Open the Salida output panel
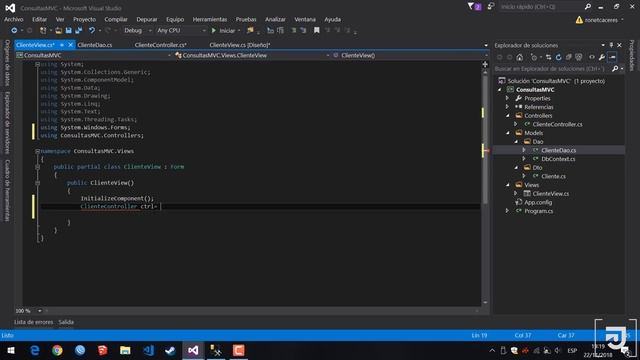The height and width of the screenshot is (360, 640). [66, 322]
